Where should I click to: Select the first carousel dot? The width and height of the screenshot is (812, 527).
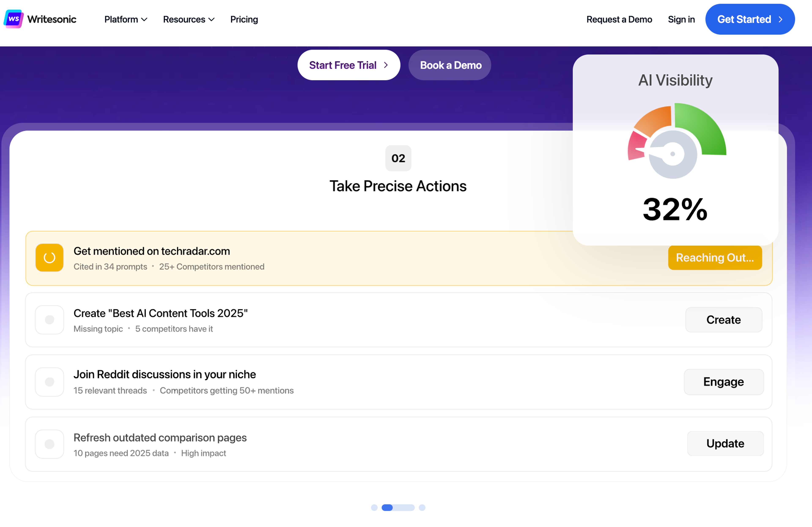click(x=374, y=508)
